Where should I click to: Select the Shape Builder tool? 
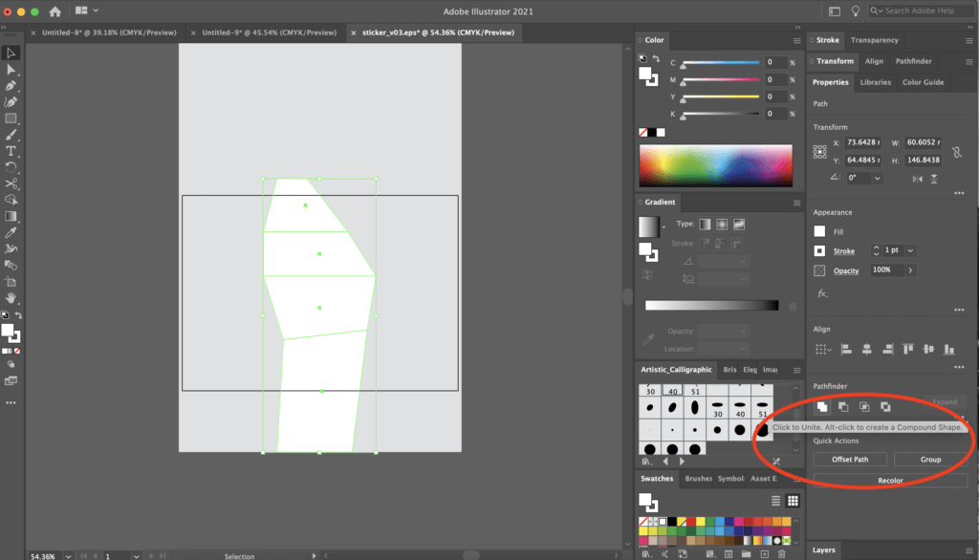pos(11,200)
